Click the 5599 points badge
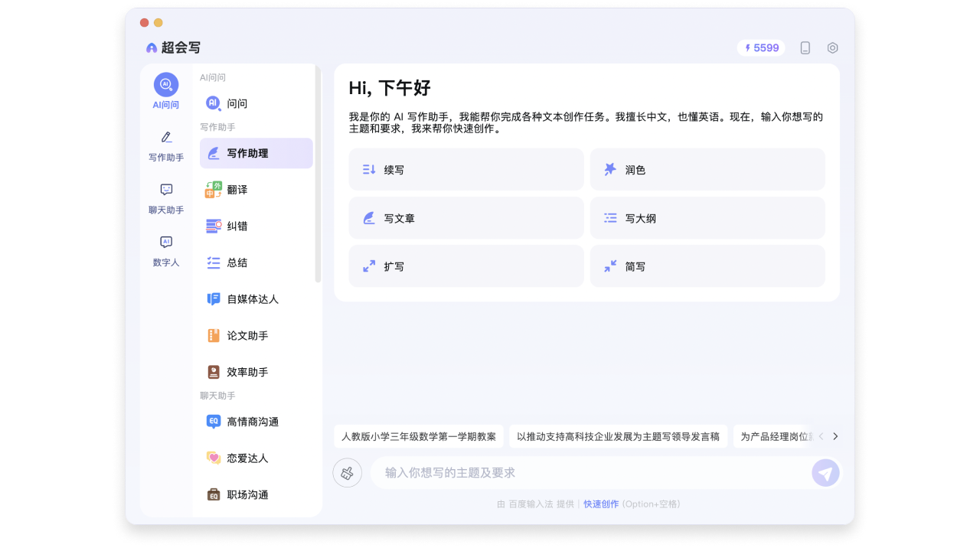Screen dimensions: 980x551 click(760, 47)
